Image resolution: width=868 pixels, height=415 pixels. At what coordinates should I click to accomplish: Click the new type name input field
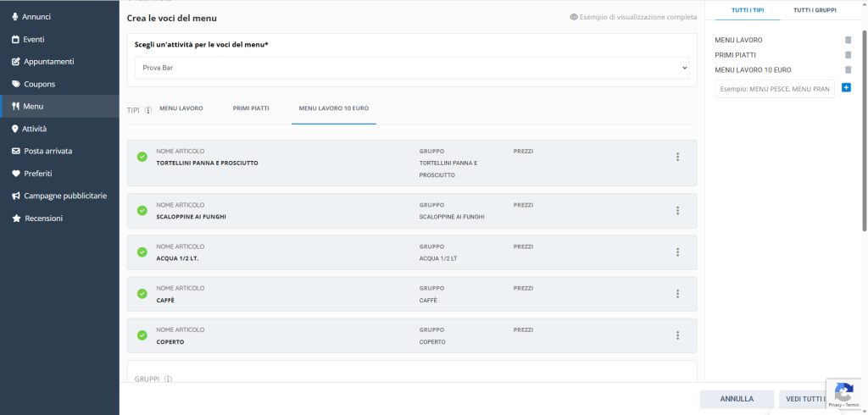pyautogui.click(x=774, y=89)
